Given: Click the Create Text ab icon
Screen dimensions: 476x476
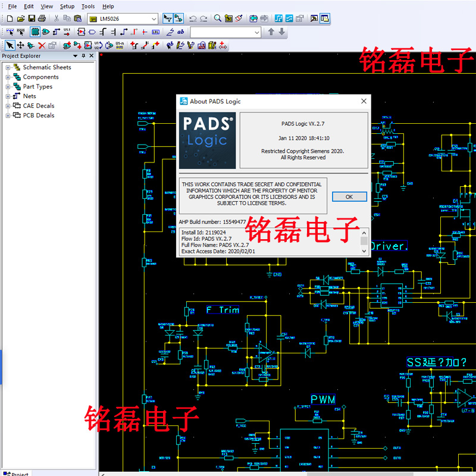Looking at the screenshot, I should click(x=170, y=46).
